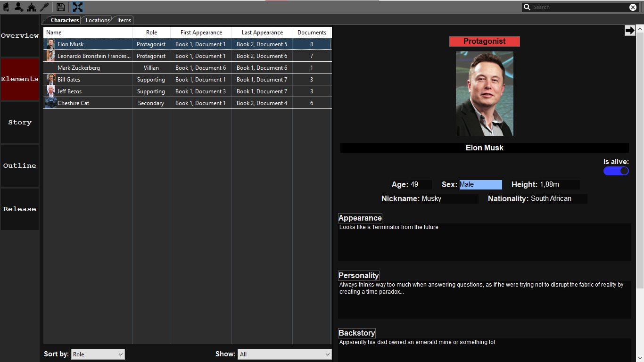
Task: Click Cheshire Cat's row avatar
Action: [x=51, y=103]
